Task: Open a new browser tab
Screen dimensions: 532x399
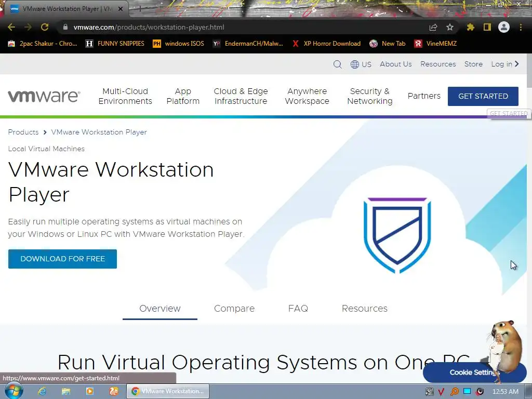Action: pyautogui.click(x=139, y=9)
